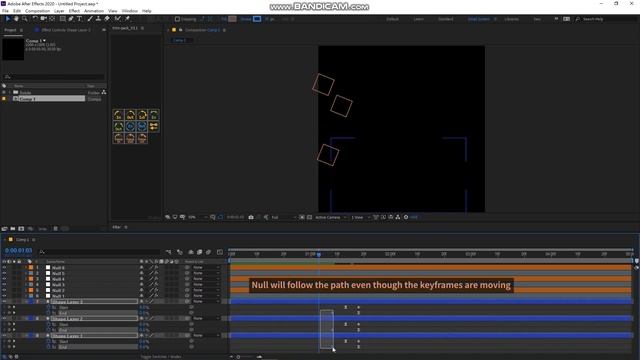Select the Small Screen workspace
This screenshot has height=360, width=640.
[x=478, y=19]
